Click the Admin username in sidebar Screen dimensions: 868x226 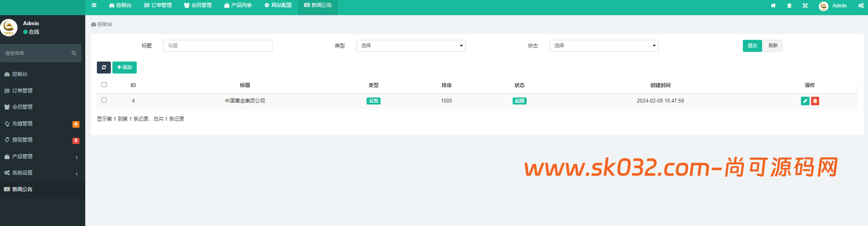click(31, 23)
